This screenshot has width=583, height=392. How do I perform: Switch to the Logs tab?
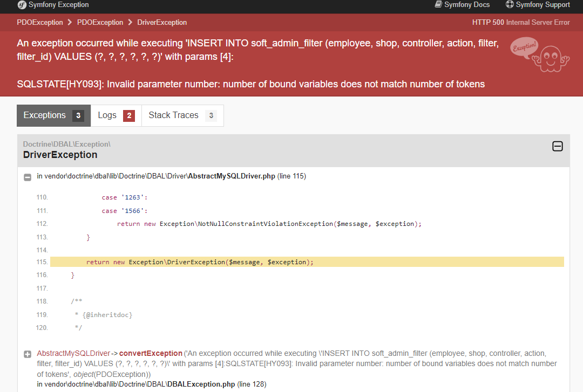pyautogui.click(x=116, y=115)
